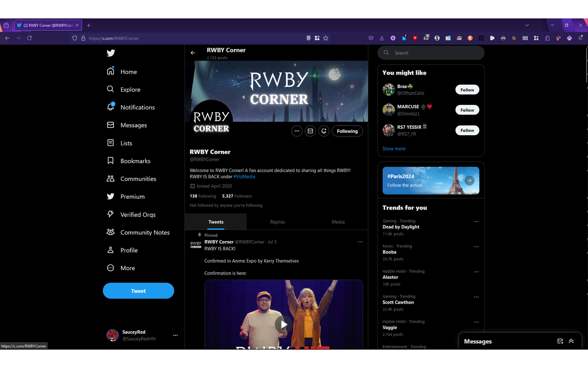
Task: View the 138 Following list
Action: (x=203, y=196)
